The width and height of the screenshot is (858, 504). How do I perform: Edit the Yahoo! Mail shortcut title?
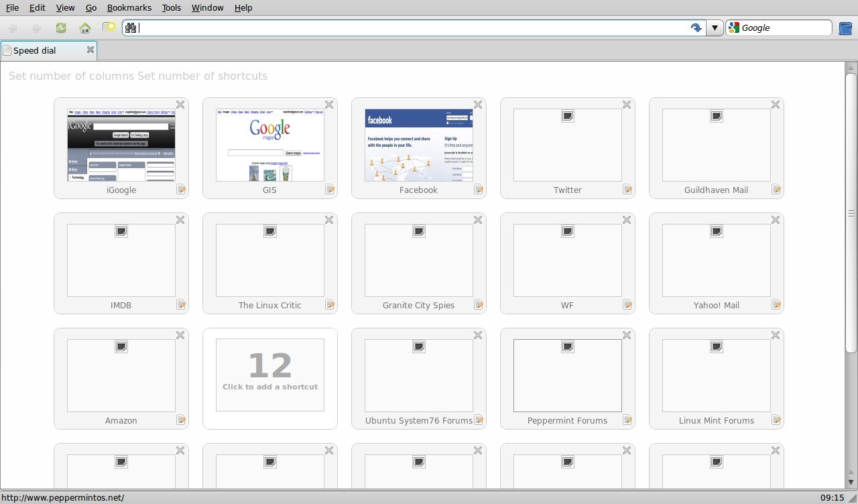tap(776, 305)
